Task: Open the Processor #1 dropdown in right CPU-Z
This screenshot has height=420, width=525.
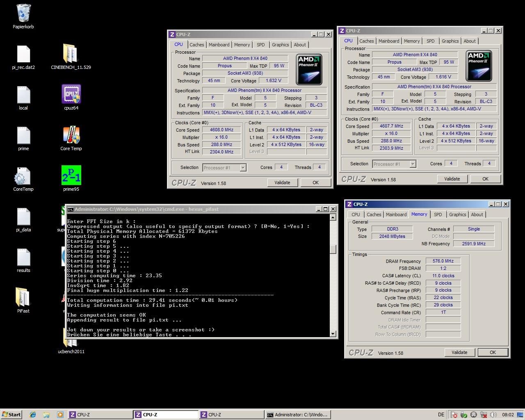Action: tap(413, 164)
